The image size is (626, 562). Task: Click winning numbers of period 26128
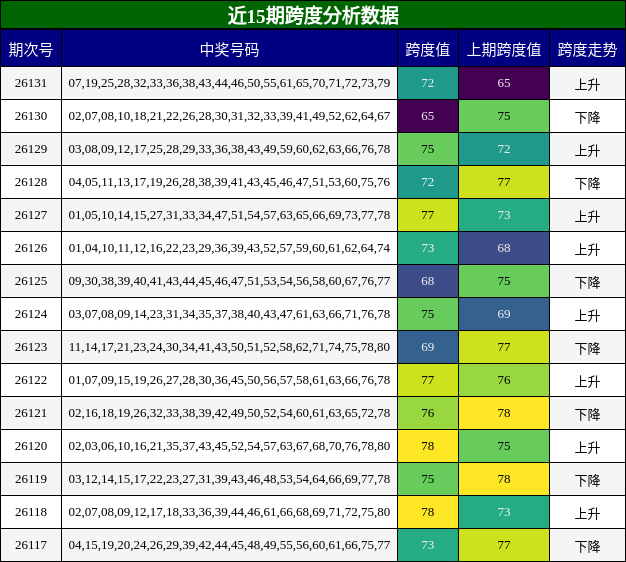click(x=229, y=182)
